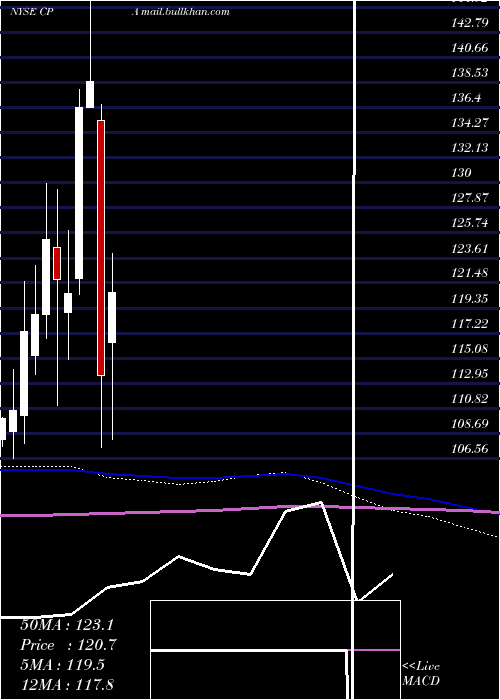Image resolution: width=500 pixels, height=700 pixels.
Task: Click the 142.79 price axis label
Action: pos(470,23)
